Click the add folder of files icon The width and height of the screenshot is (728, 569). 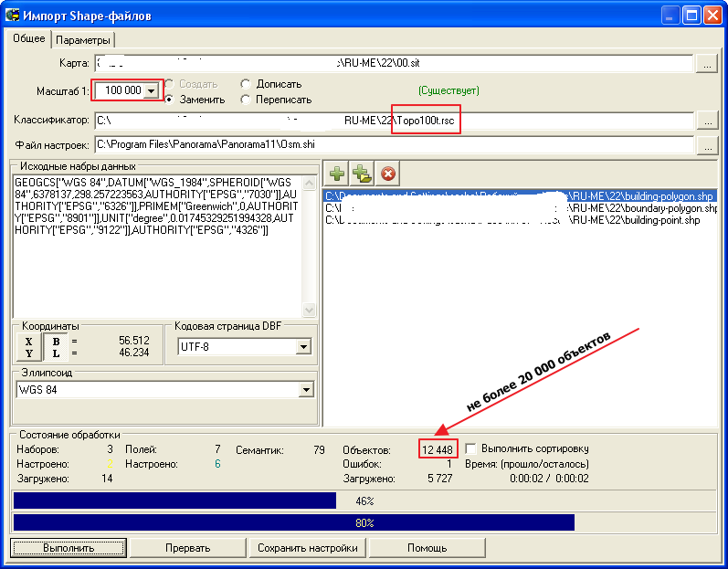coord(363,174)
